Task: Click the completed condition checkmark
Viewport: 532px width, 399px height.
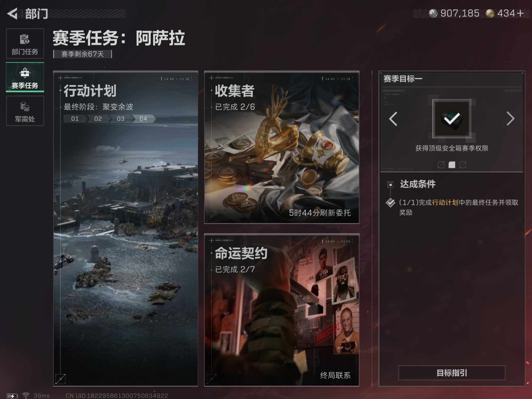Action: pyautogui.click(x=390, y=202)
